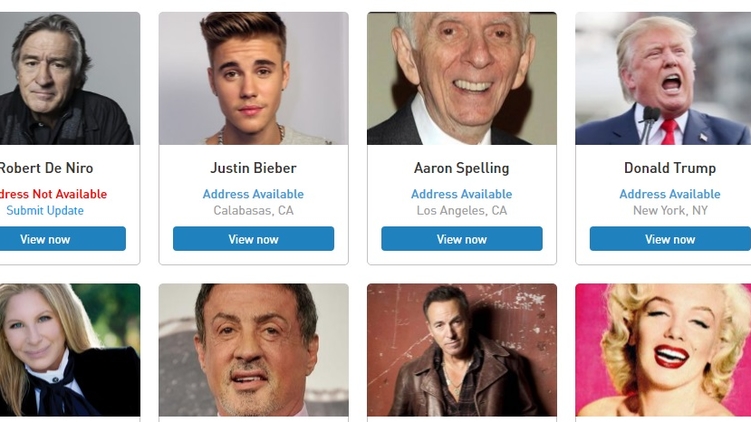751x422 pixels.
Task: Select the Aaron Spelling name title
Action: pyautogui.click(x=461, y=168)
